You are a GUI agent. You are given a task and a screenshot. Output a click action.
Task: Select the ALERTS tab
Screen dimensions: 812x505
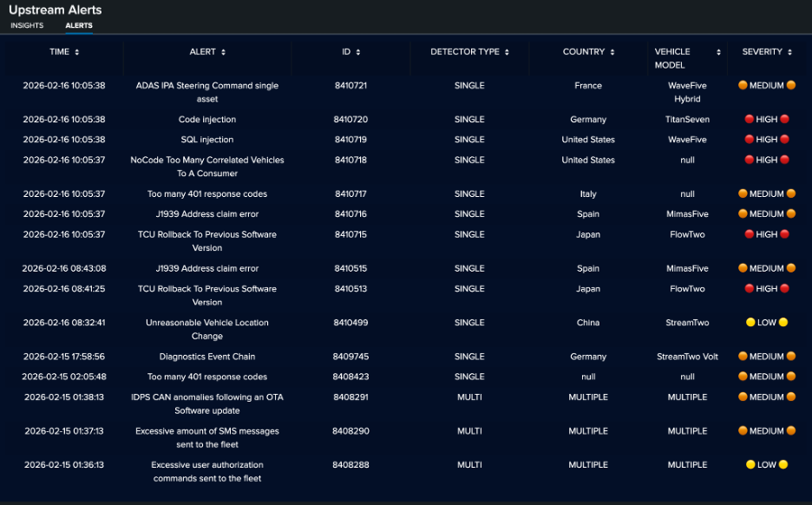(79, 26)
